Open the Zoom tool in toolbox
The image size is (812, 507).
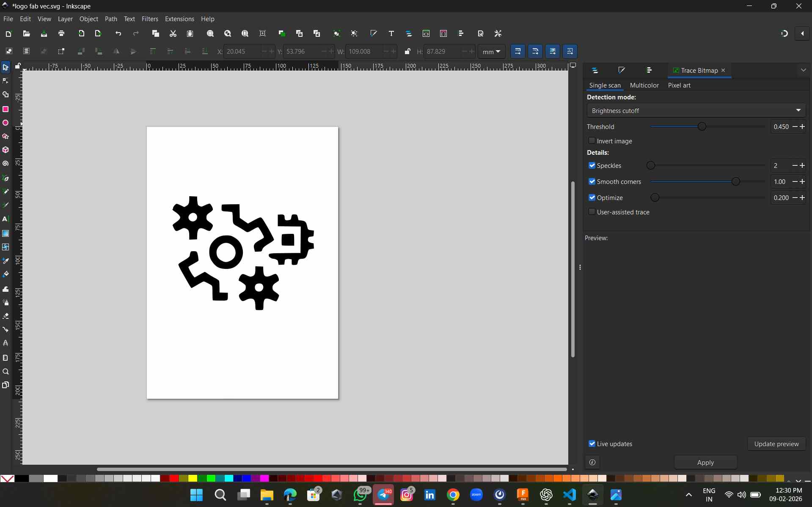pyautogui.click(x=6, y=372)
